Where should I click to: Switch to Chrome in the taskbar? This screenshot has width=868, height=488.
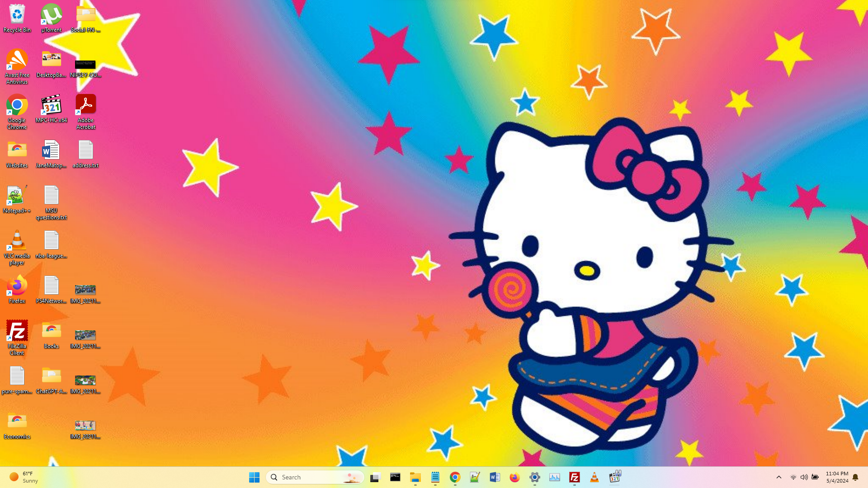[x=455, y=477]
